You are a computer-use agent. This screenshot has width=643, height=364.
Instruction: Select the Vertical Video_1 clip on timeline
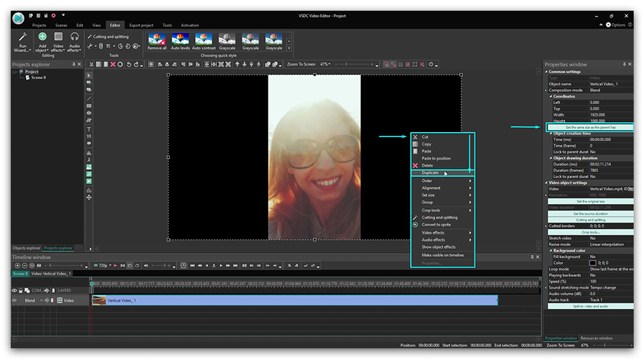(x=294, y=300)
